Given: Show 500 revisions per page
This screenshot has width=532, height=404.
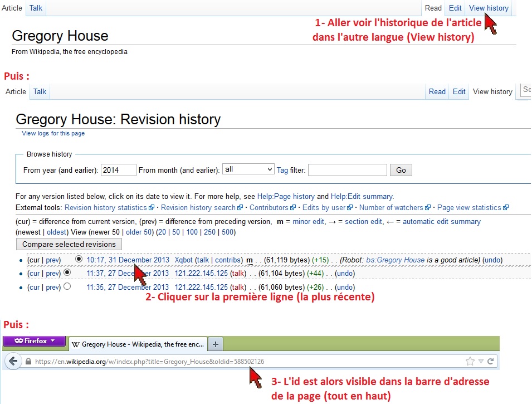Looking at the screenshot, I should [227, 232].
